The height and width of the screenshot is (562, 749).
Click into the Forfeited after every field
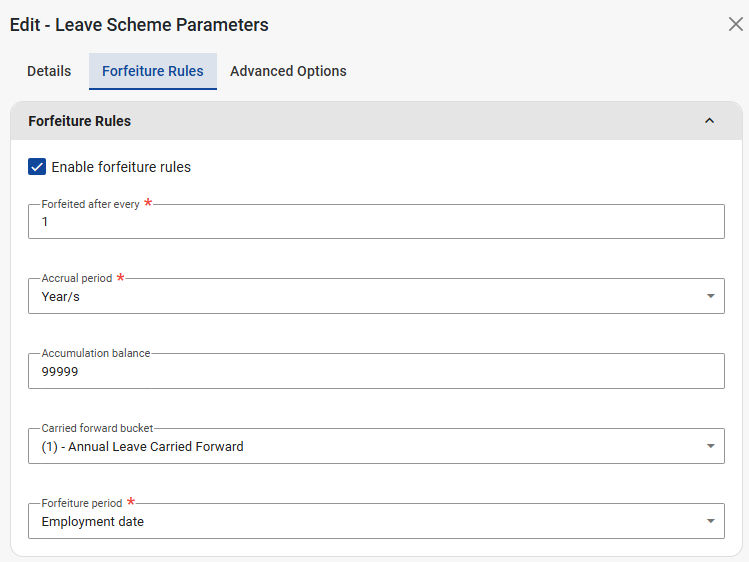(375, 222)
